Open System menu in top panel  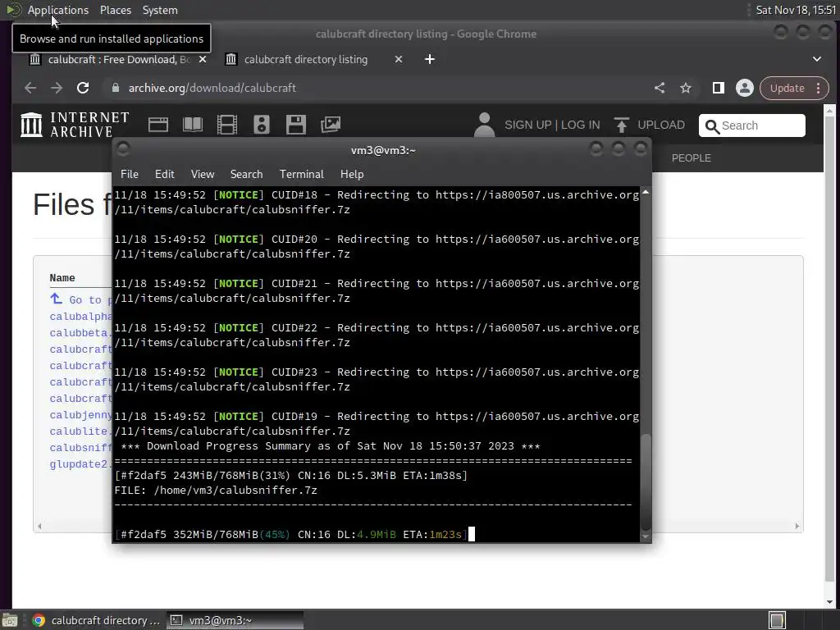pos(160,10)
